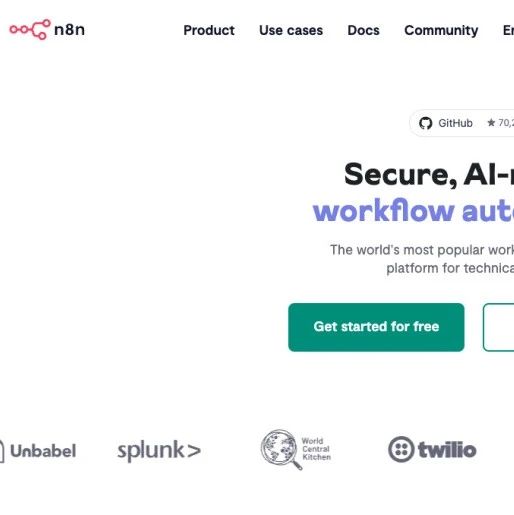
Task: Click the GitHub star count icon
Action: point(491,122)
